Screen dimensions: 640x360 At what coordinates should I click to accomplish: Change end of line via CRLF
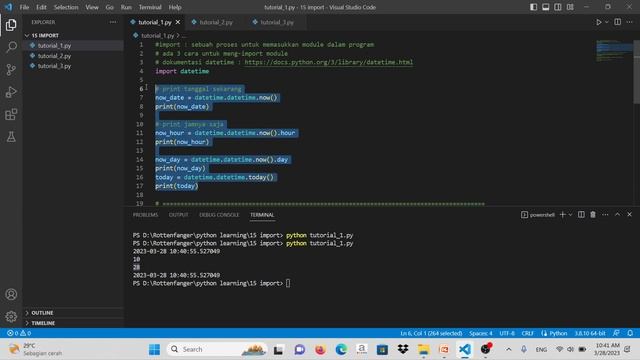527,333
